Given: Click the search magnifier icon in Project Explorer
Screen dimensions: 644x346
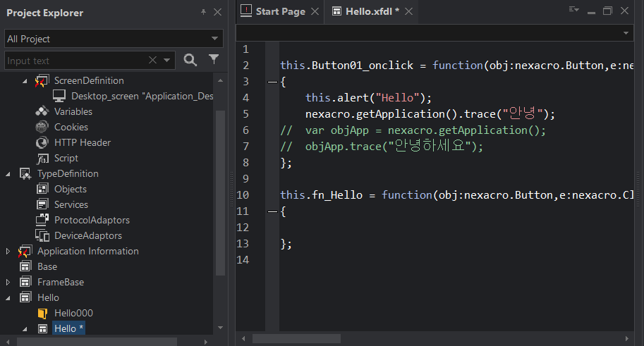Looking at the screenshot, I should point(190,60).
